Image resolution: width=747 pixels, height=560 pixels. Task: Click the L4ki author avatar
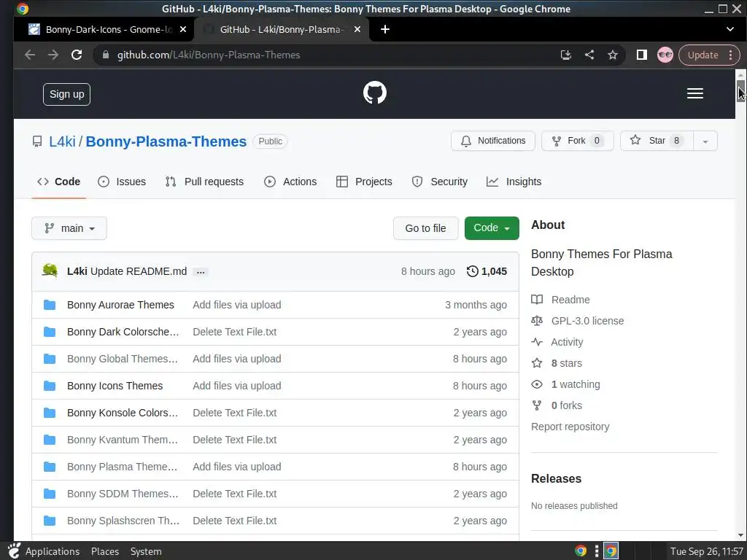pyautogui.click(x=50, y=271)
